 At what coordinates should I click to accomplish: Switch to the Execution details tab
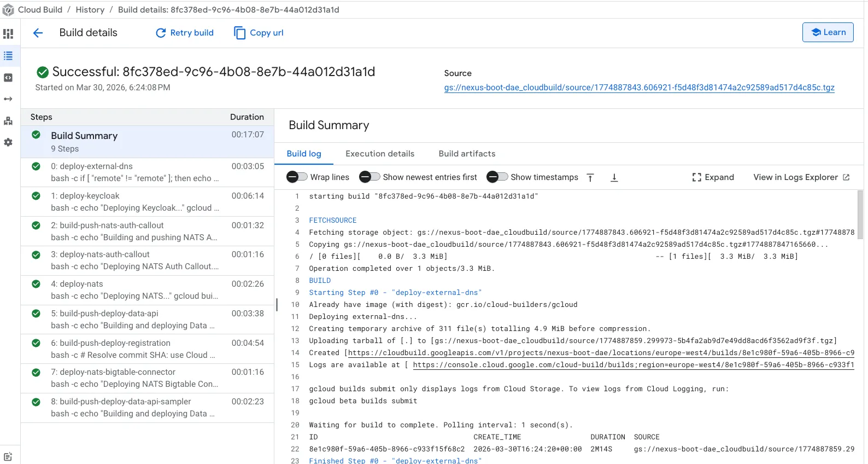(x=380, y=154)
